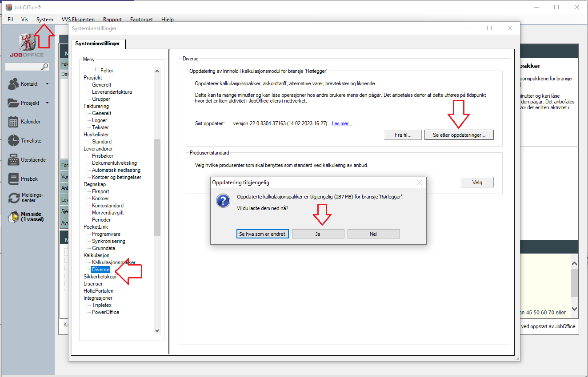Select Tripletex under Integrasjoner
Viewport: 588px width, 377px height.
[x=102, y=305]
